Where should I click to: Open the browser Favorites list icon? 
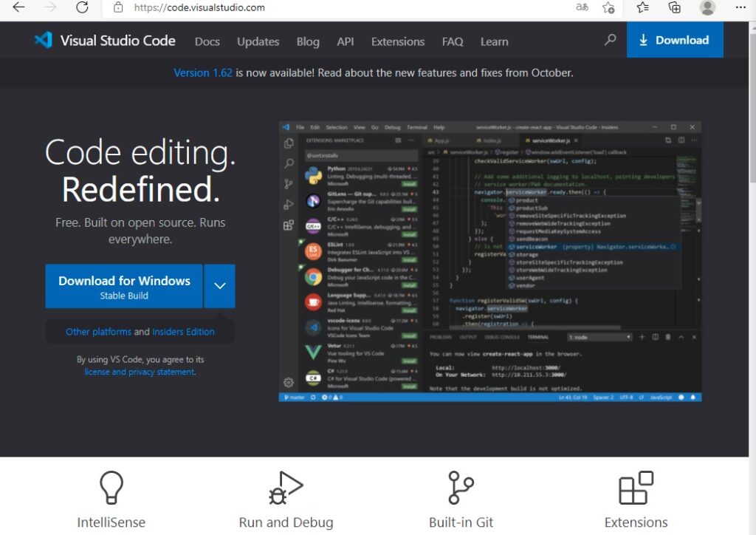click(x=643, y=7)
